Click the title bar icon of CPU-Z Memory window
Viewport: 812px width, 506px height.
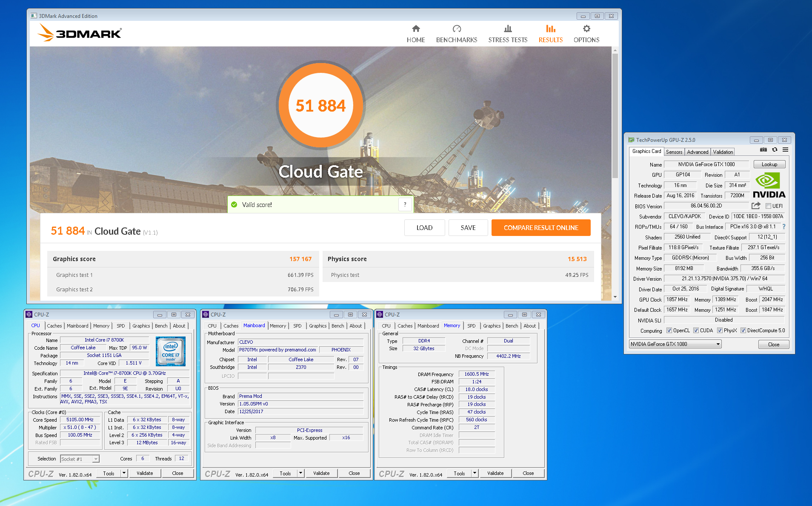click(380, 314)
